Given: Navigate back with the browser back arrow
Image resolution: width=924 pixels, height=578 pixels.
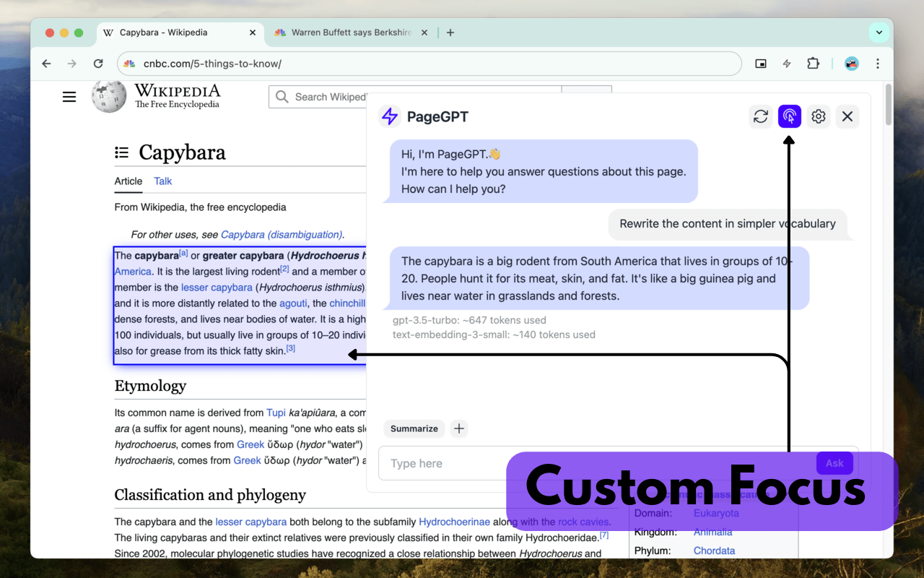Looking at the screenshot, I should (x=46, y=64).
